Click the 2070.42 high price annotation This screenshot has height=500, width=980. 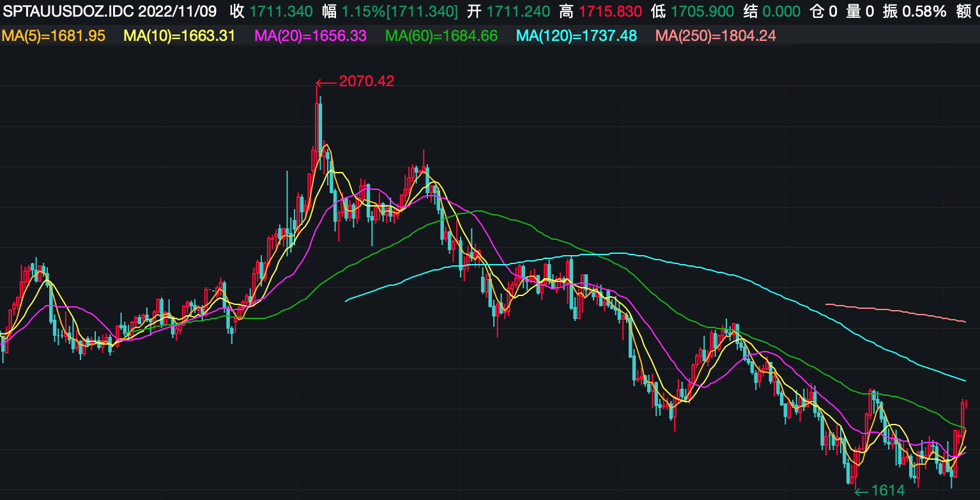pos(367,81)
